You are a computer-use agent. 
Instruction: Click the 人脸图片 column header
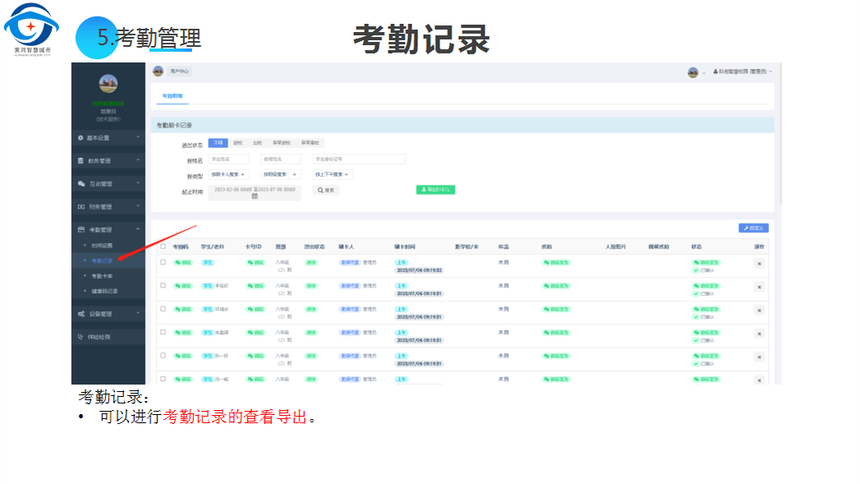tap(615, 247)
